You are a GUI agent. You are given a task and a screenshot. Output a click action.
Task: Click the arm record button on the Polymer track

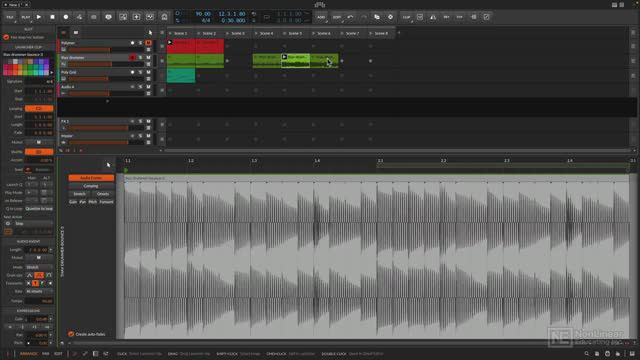point(132,43)
